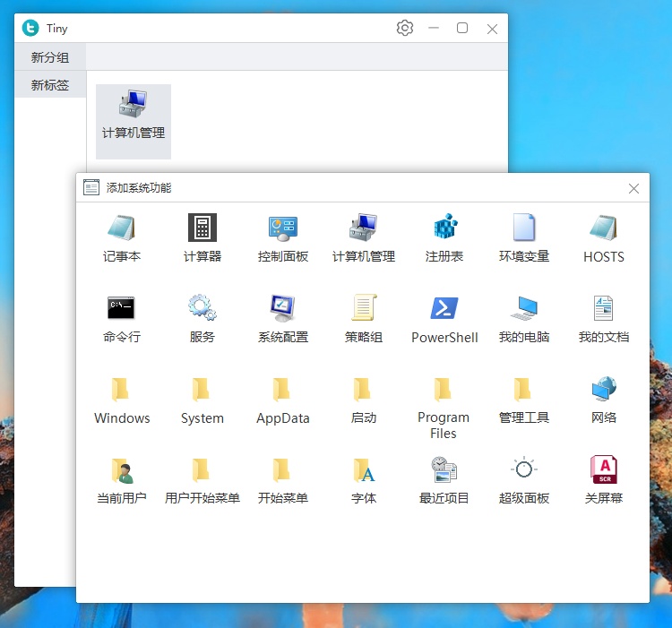This screenshot has height=628, width=672.
Task: Open the 超级面板 super panel icon
Action: click(524, 469)
